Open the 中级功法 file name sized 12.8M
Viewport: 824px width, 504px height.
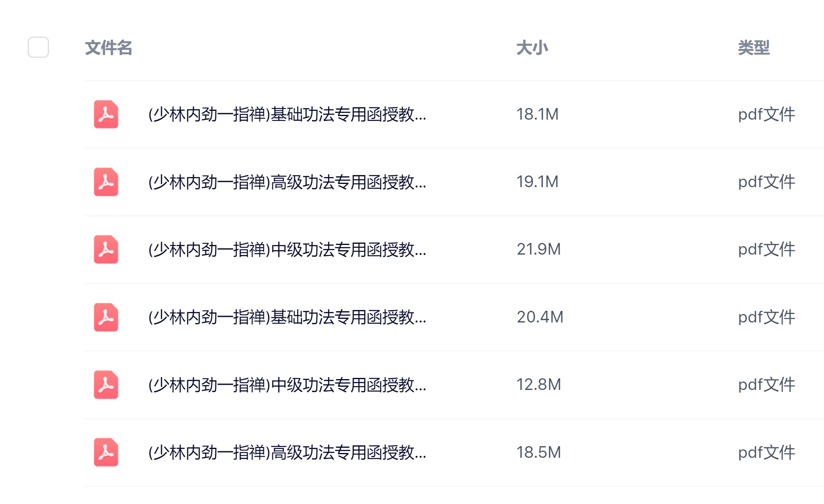point(287,385)
